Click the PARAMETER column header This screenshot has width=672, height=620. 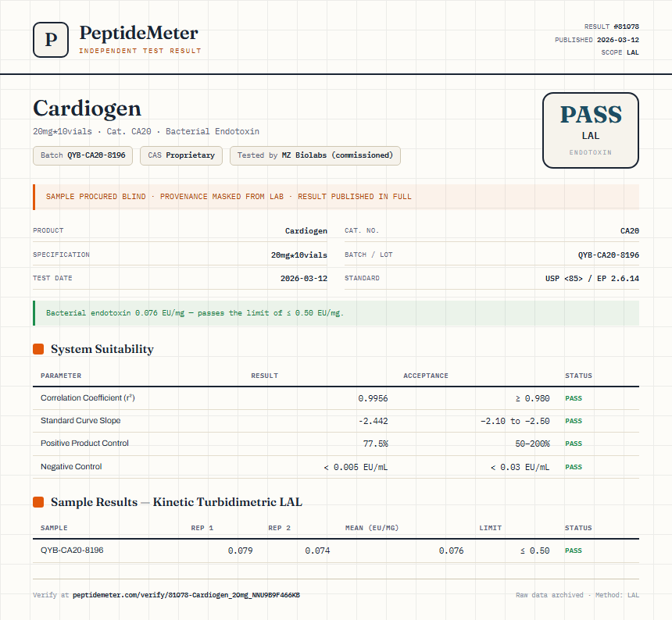click(x=61, y=376)
